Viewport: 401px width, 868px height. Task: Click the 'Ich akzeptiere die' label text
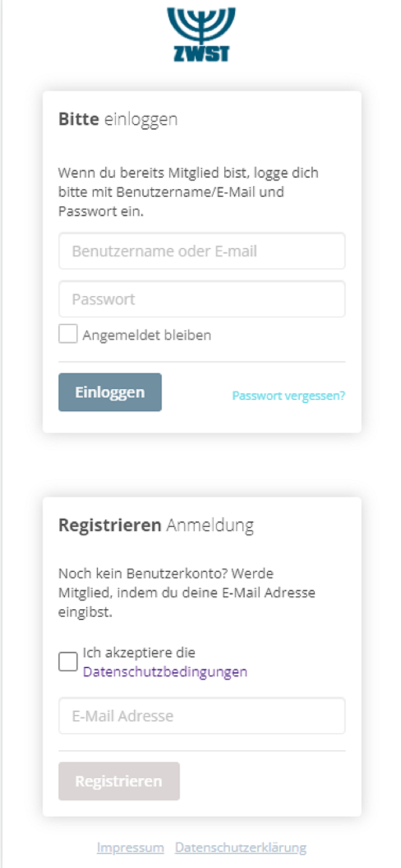[x=139, y=653]
